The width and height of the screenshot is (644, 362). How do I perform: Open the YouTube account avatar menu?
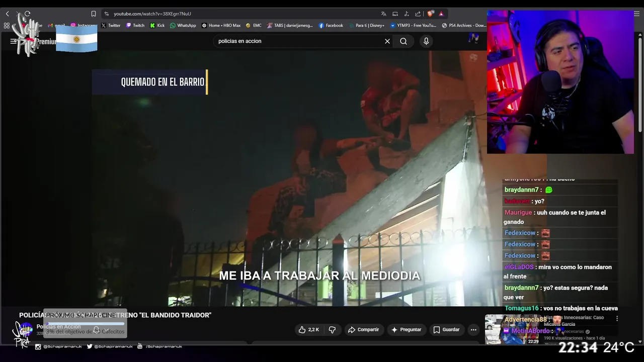(473, 38)
